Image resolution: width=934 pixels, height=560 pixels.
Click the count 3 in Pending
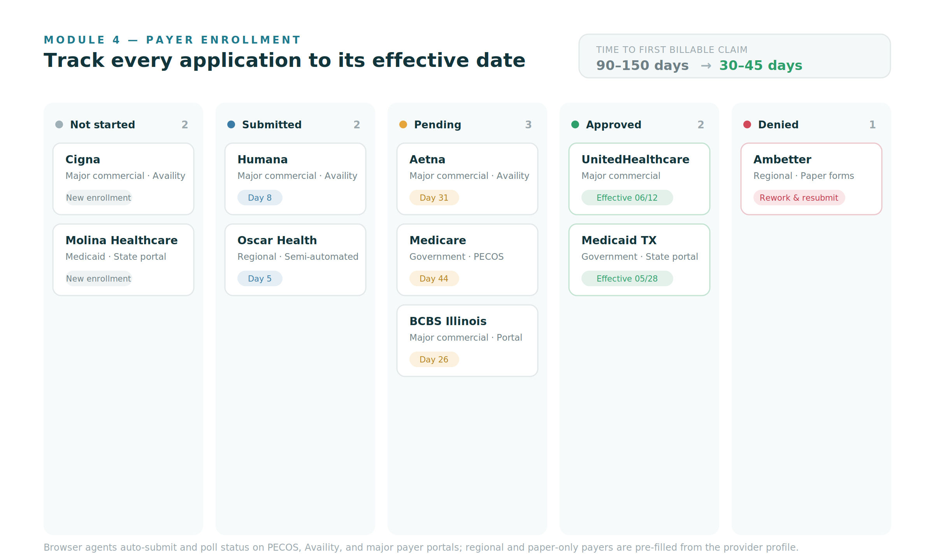coord(528,124)
